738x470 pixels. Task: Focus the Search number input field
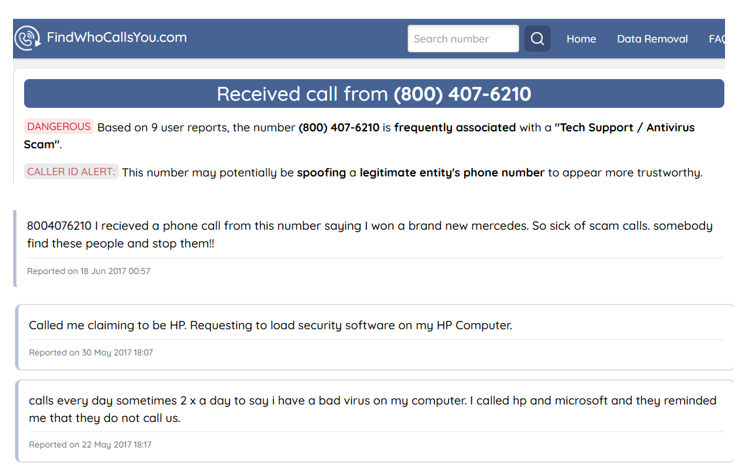click(462, 39)
